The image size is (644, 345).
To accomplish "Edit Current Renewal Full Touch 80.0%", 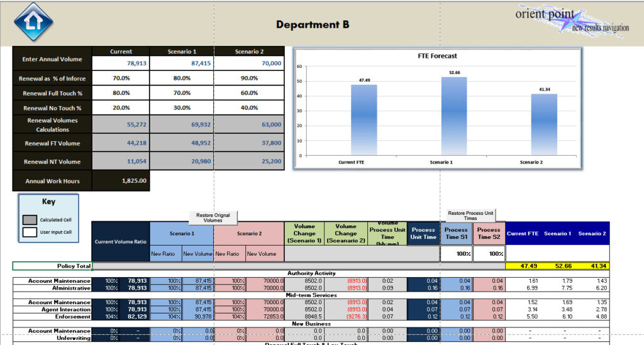I will (121, 93).
